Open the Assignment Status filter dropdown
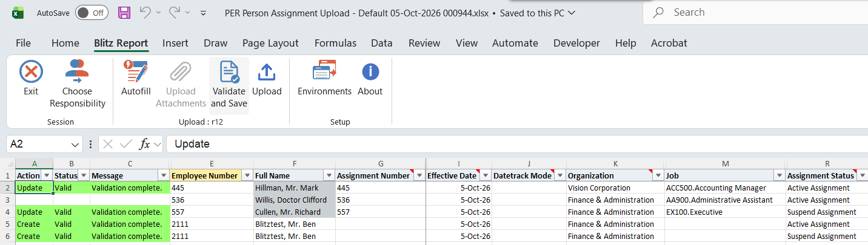The height and width of the screenshot is (245, 868). click(x=862, y=175)
